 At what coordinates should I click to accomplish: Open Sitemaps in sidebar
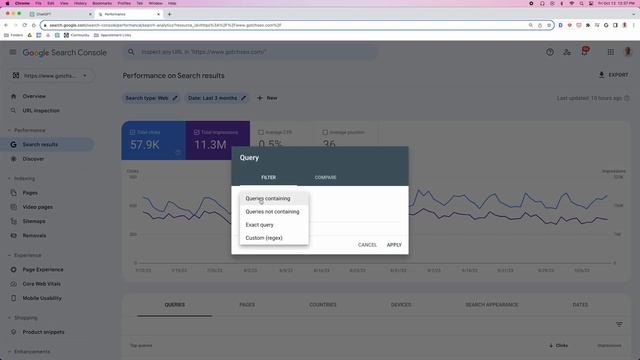click(x=34, y=221)
